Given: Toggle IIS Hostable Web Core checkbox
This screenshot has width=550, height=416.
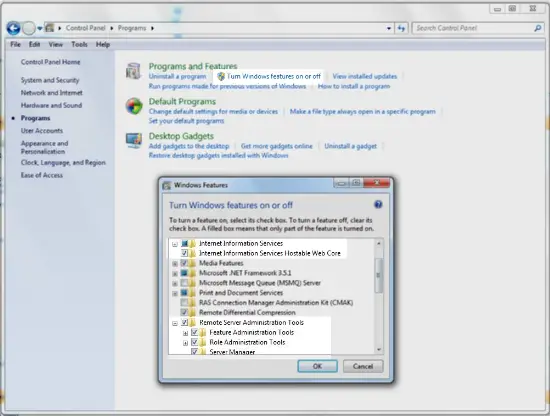Looking at the screenshot, I should click(x=185, y=253).
